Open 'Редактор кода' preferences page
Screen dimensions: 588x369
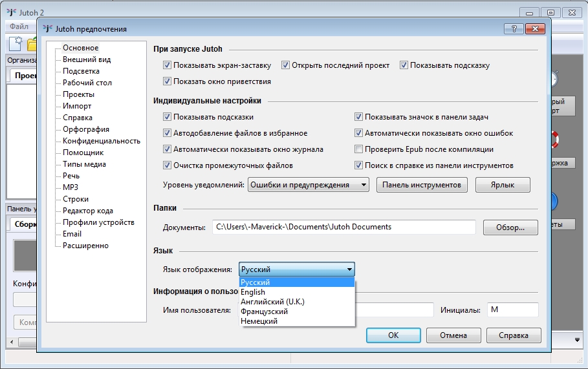[88, 211]
